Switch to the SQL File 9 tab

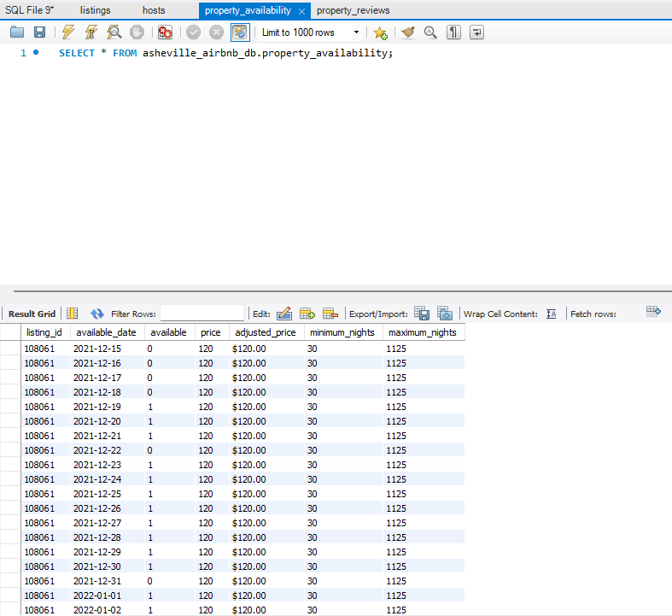pyautogui.click(x=30, y=10)
